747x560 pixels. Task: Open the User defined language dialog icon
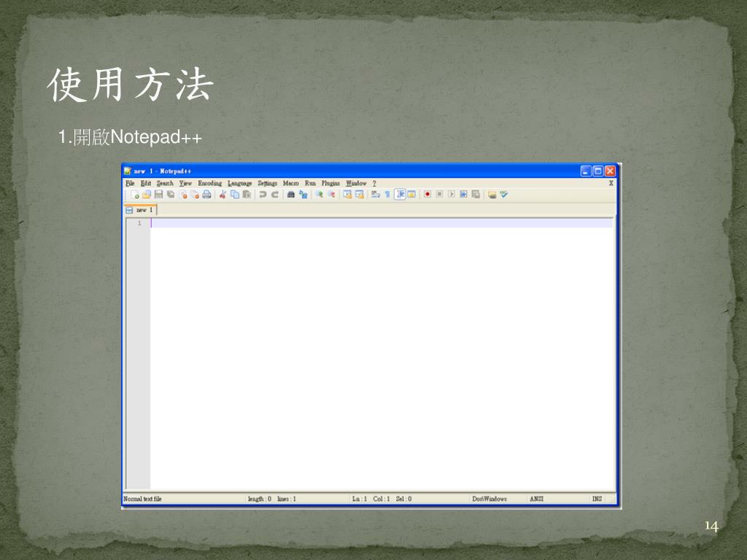tap(411, 194)
